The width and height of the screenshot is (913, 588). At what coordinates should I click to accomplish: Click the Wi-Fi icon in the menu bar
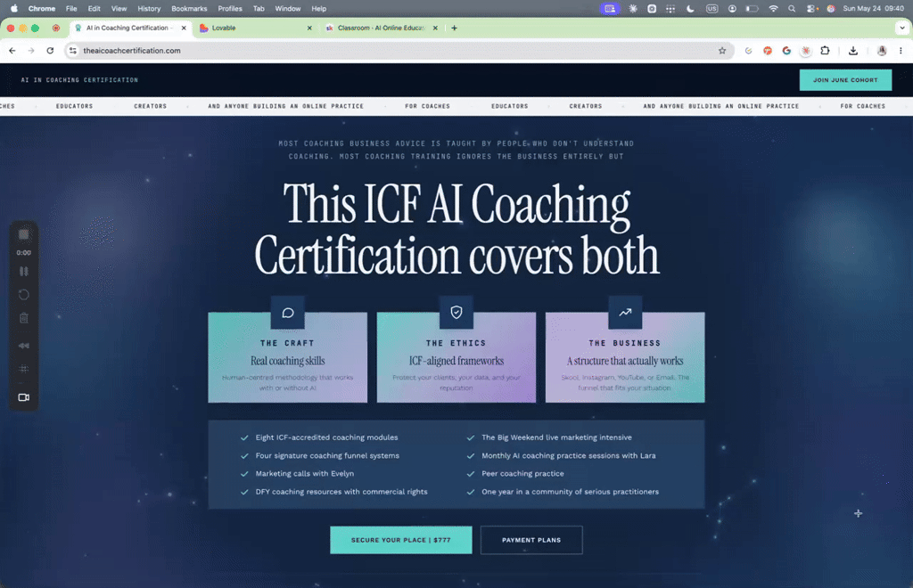(773, 9)
